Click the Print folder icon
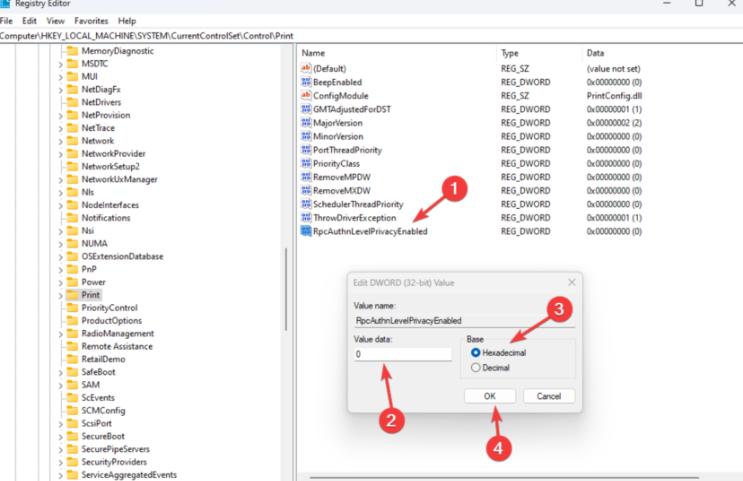The image size is (743, 481). click(x=72, y=295)
